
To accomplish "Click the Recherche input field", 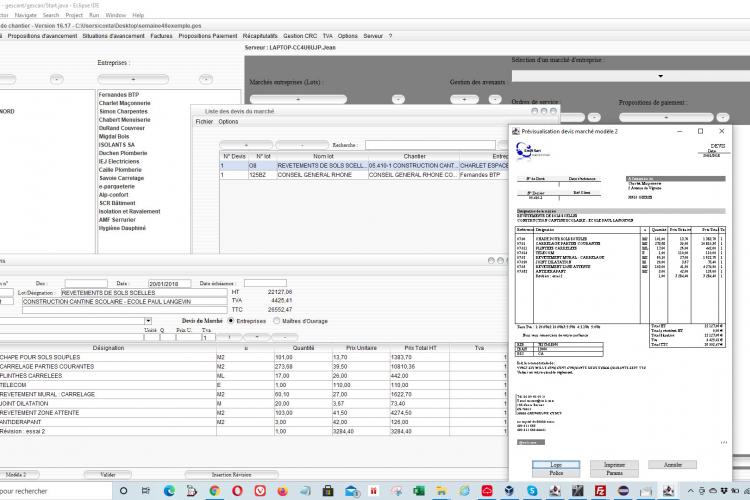I will click(430, 144).
